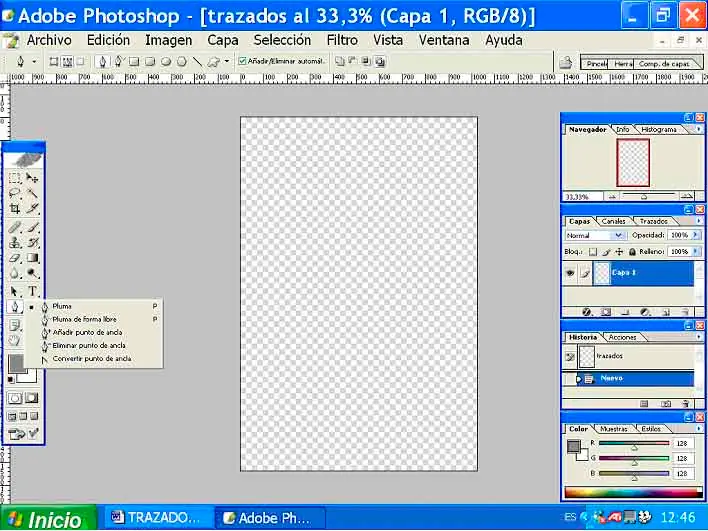
Task: Select the Magic Wand tool
Action: 32,193
